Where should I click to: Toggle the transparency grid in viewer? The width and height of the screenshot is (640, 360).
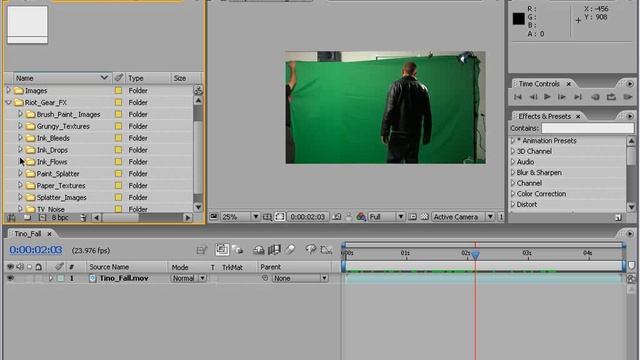[x=424, y=217]
